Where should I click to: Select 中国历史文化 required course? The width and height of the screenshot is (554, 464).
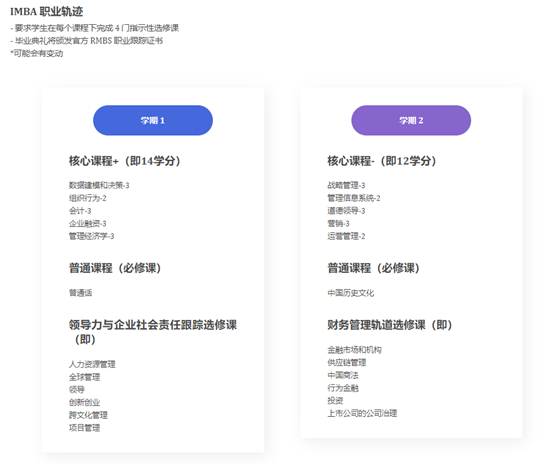click(x=350, y=293)
